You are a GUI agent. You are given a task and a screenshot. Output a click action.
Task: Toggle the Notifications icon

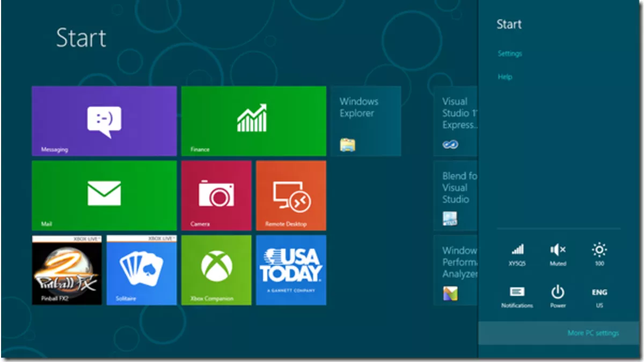click(x=517, y=297)
